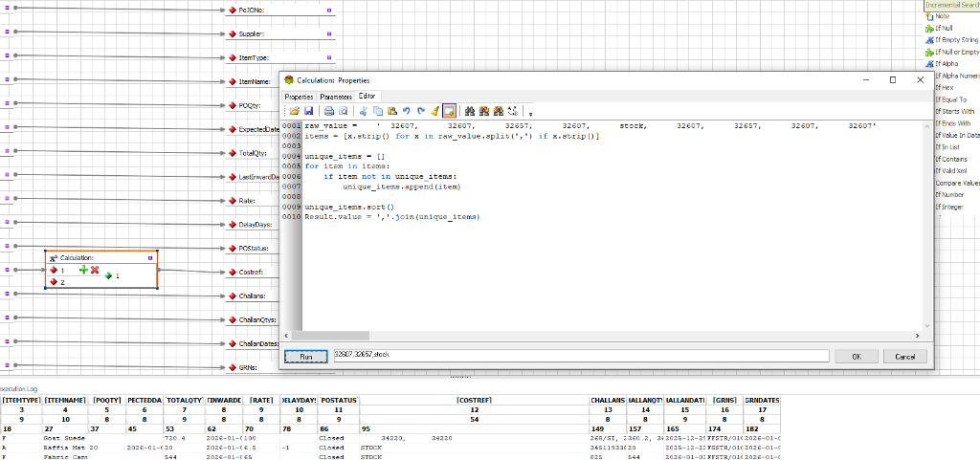Click the Run button
This screenshot has height=460, width=980.
pos(305,357)
